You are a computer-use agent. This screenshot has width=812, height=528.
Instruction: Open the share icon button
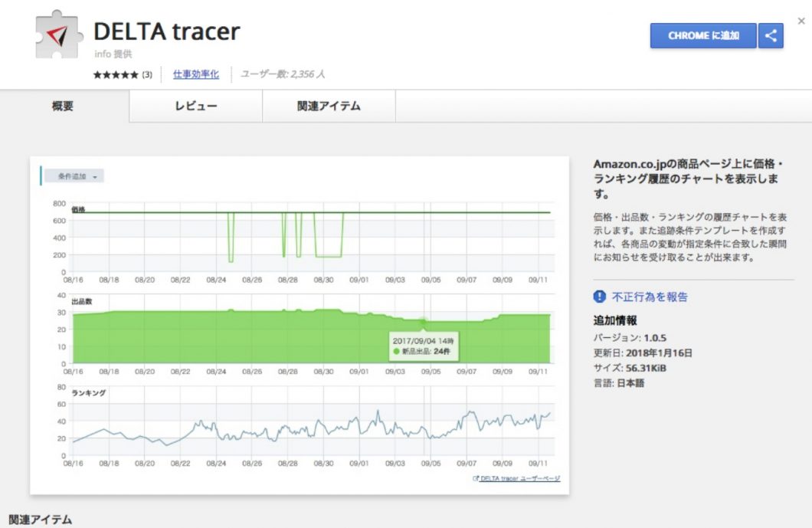pos(771,36)
